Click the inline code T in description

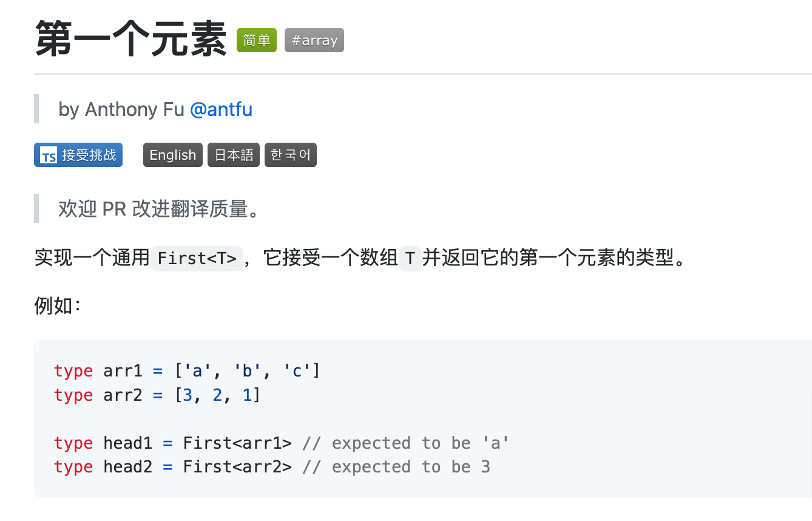pos(410,259)
